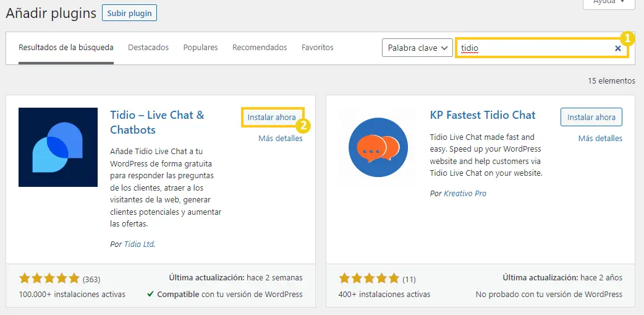Click the Añadir plugins page heading
This screenshot has height=315, width=644.
click(51, 13)
